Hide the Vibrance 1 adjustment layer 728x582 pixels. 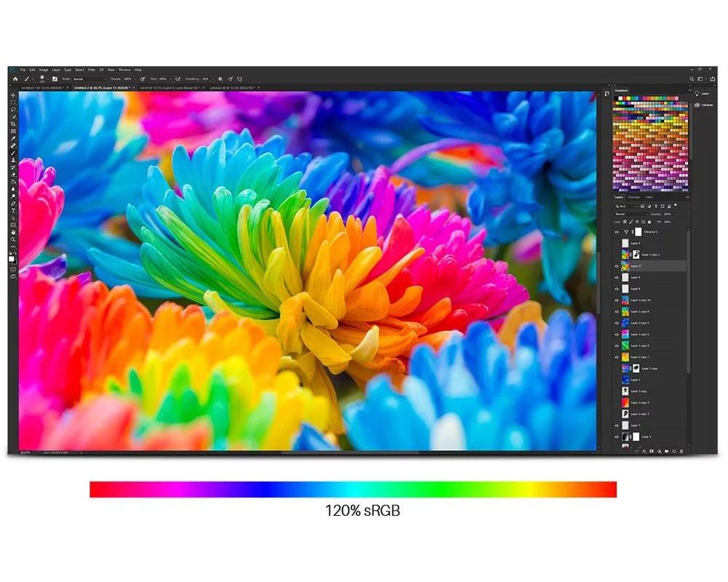617,232
